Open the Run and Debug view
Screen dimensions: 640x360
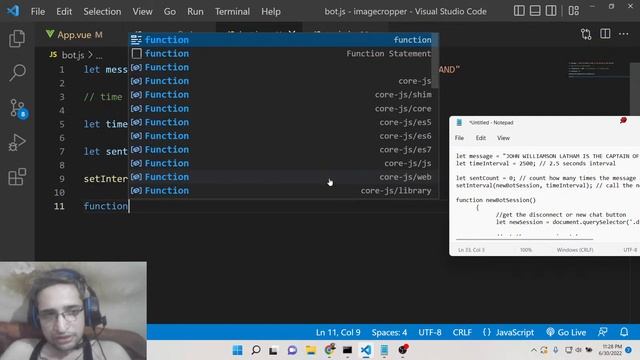tap(17, 142)
